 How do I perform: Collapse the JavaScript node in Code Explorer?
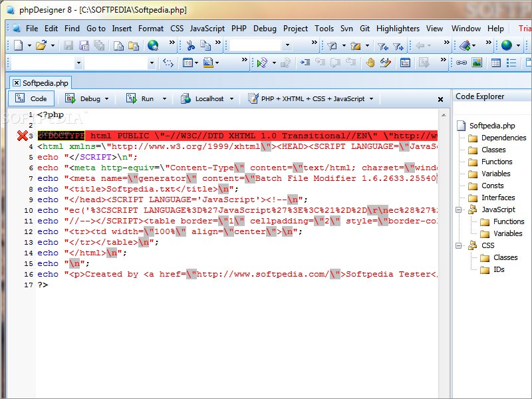point(459,209)
